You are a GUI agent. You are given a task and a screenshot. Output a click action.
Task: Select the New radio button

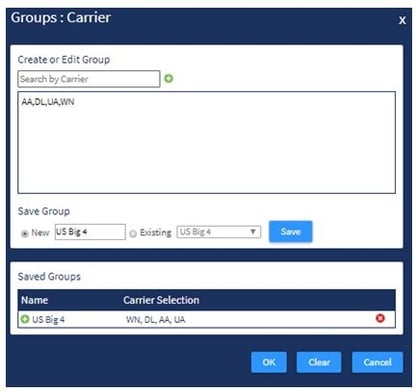point(24,234)
